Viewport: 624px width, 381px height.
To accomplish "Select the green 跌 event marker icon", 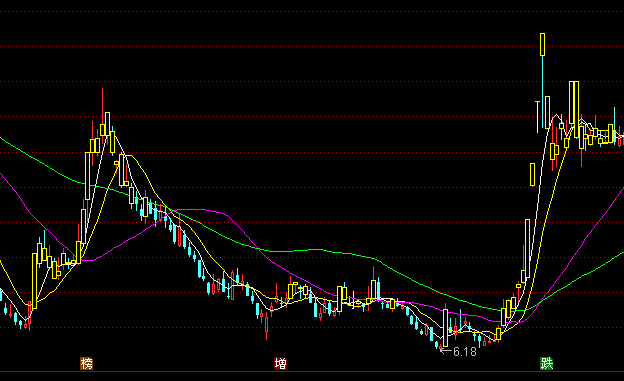I will (x=546, y=363).
